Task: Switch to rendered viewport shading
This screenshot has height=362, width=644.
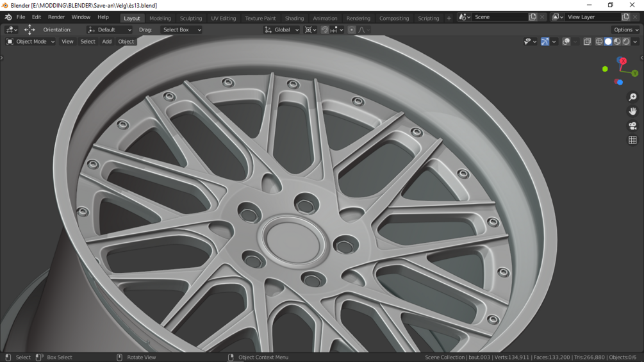Action: point(626,42)
